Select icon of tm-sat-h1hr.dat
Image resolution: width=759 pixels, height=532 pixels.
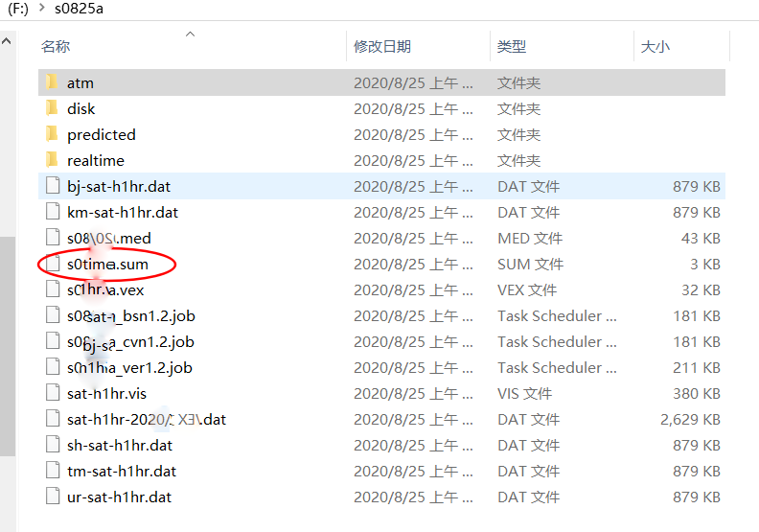(53, 471)
